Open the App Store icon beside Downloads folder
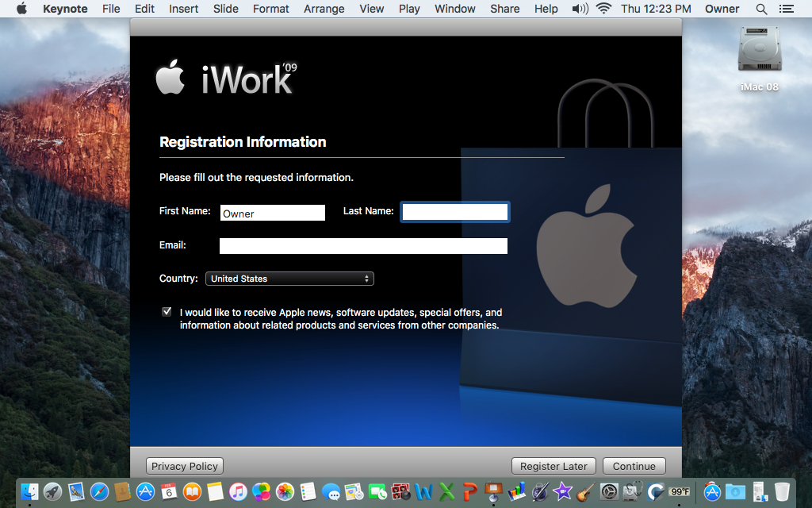Screen dimensions: 812x508 [x=713, y=491]
